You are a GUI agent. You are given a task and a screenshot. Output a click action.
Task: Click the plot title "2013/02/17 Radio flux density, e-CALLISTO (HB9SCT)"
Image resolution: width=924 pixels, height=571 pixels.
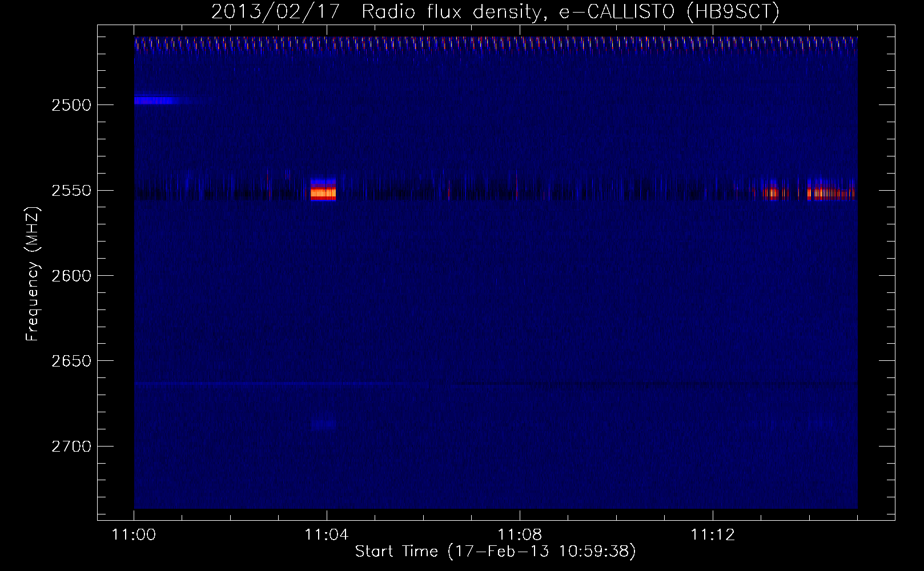tap(495, 11)
